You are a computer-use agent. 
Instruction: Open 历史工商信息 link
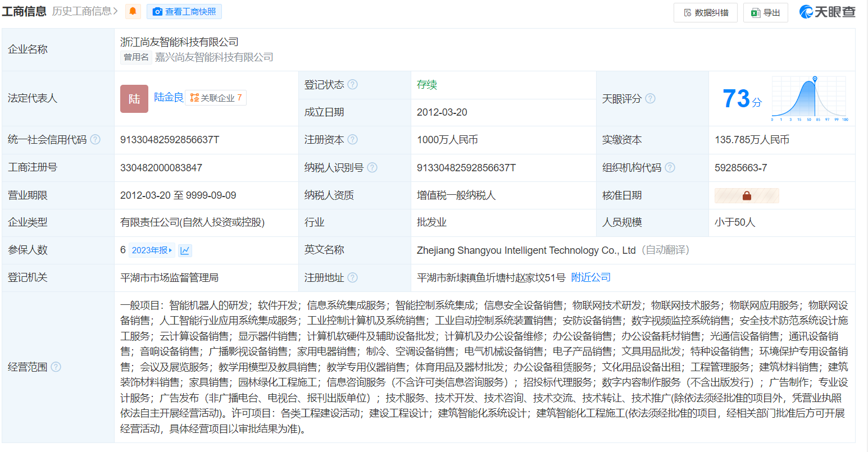[85, 11]
